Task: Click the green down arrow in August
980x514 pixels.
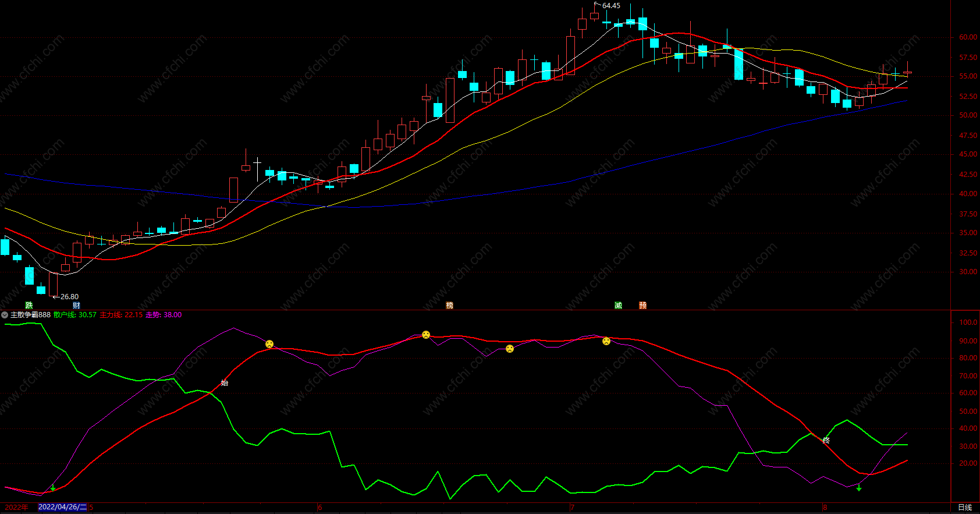Action: (x=859, y=488)
